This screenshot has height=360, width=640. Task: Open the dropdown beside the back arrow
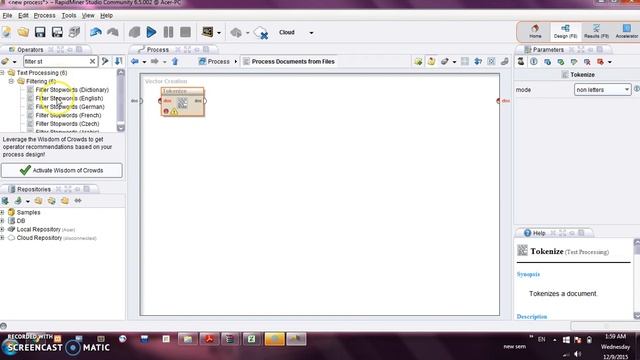pyautogui.click(x=144, y=62)
